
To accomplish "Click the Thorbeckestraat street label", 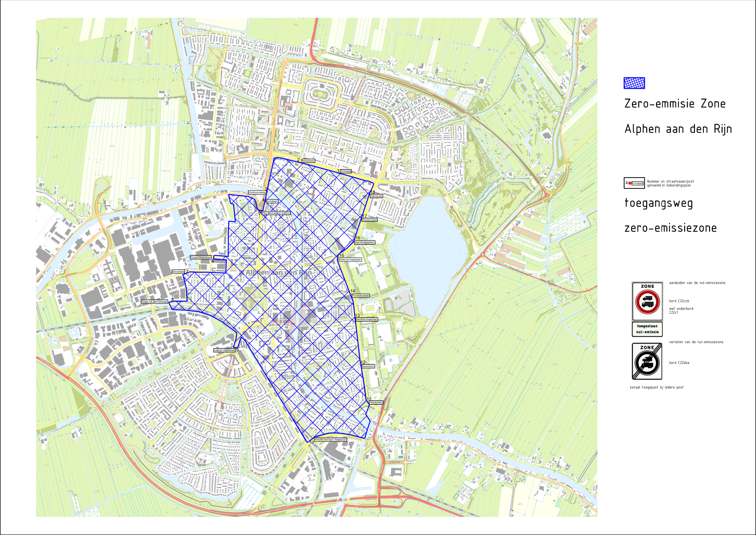I will [x=361, y=295].
